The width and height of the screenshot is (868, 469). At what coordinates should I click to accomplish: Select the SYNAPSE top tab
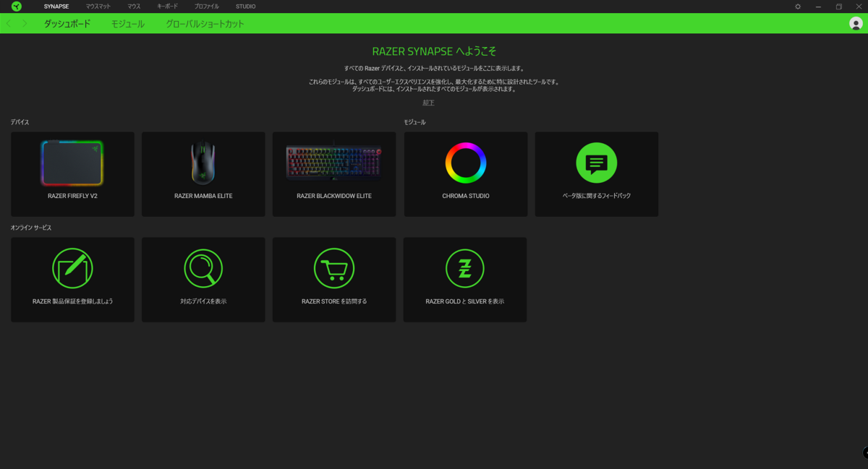tap(56, 7)
